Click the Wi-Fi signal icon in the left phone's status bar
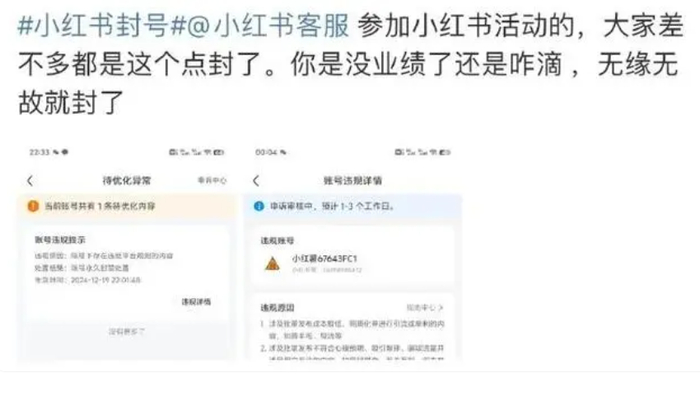The width and height of the screenshot is (700, 401). (x=208, y=152)
